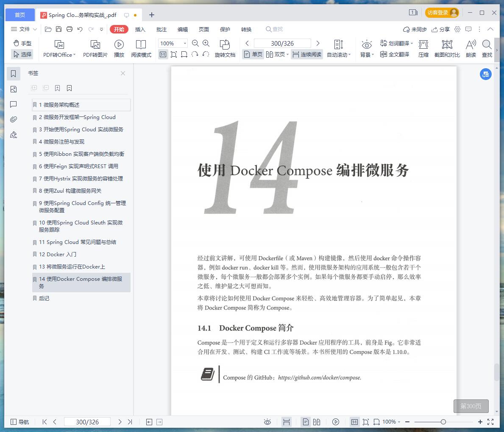The width and height of the screenshot is (504, 432).
Task: Switch to the 首页 home tab
Action: point(20,15)
